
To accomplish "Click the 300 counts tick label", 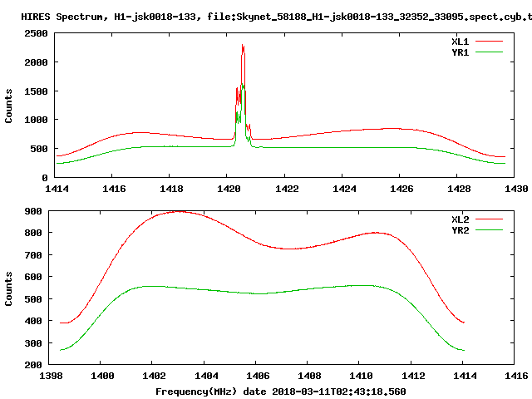I will pyautogui.click(x=33, y=343).
